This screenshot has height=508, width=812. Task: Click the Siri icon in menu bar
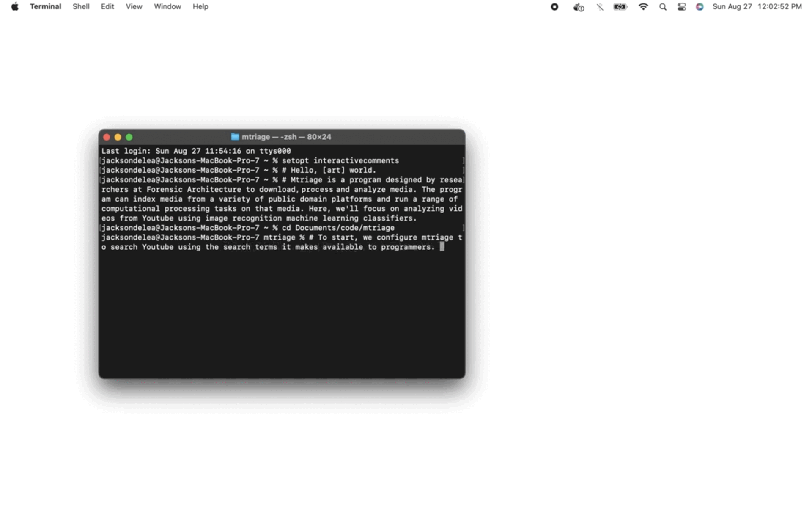[700, 7]
